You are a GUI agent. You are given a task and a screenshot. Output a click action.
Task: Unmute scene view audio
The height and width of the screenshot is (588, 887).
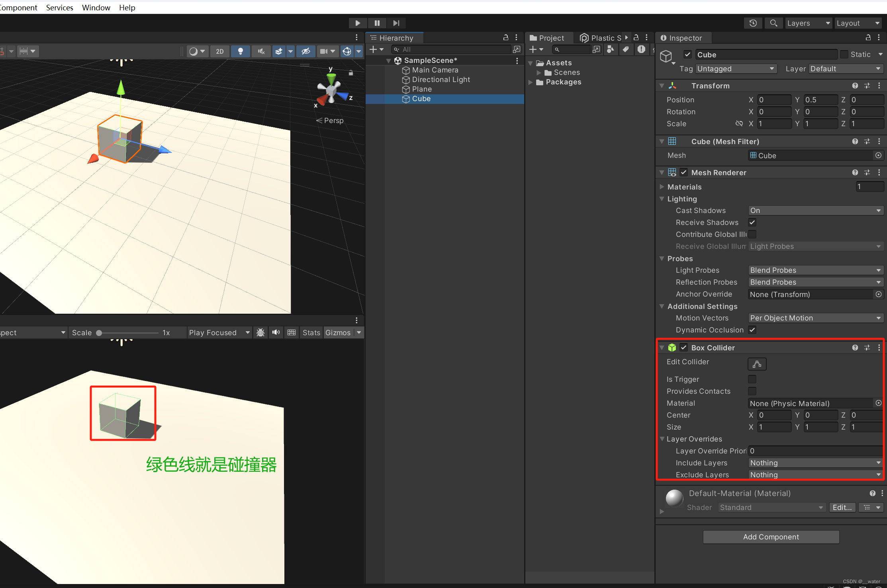pos(261,51)
